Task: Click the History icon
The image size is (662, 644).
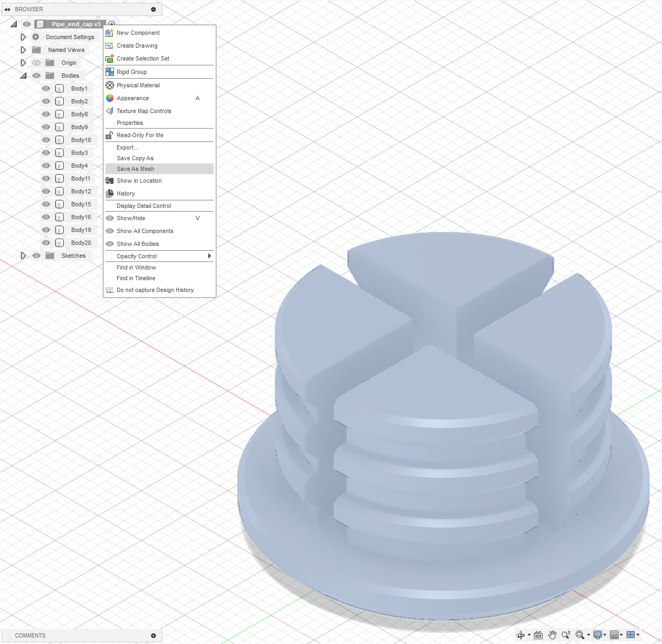Action: click(x=110, y=193)
